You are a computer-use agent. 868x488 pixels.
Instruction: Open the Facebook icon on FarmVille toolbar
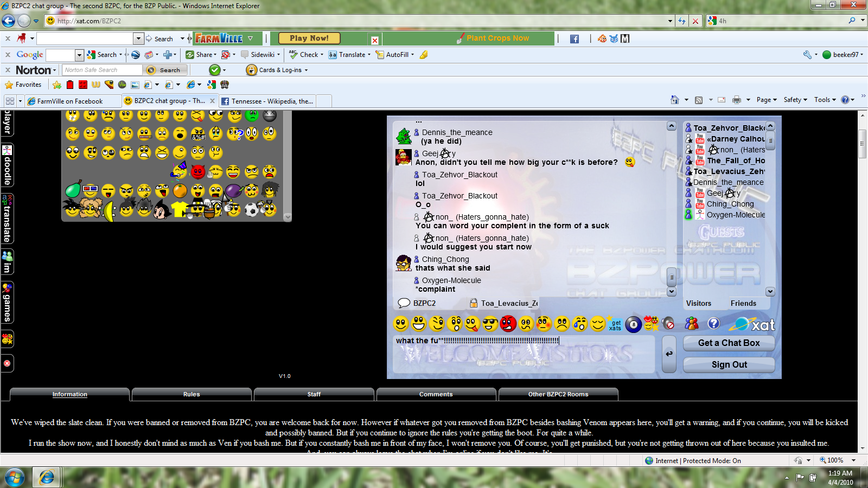pos(575,38)
